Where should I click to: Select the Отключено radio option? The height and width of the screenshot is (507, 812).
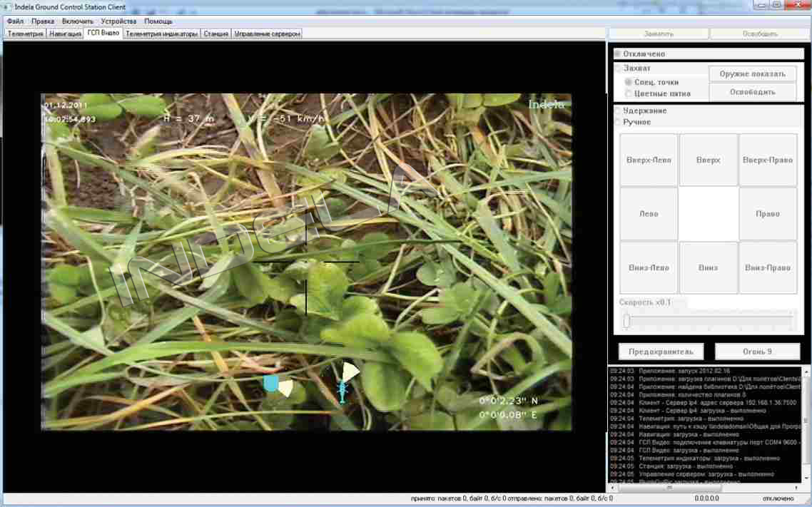[x=618, y=54]
